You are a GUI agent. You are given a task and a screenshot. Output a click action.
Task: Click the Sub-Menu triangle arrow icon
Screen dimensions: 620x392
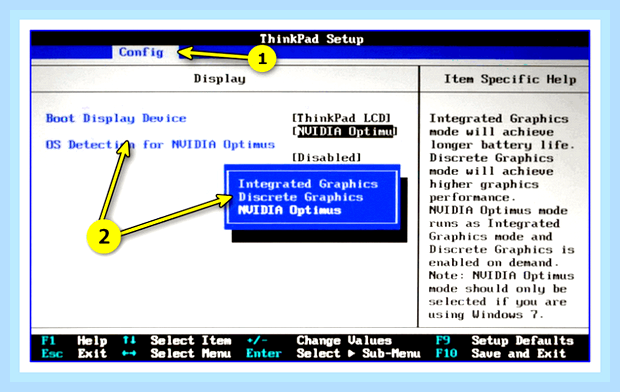351,353
